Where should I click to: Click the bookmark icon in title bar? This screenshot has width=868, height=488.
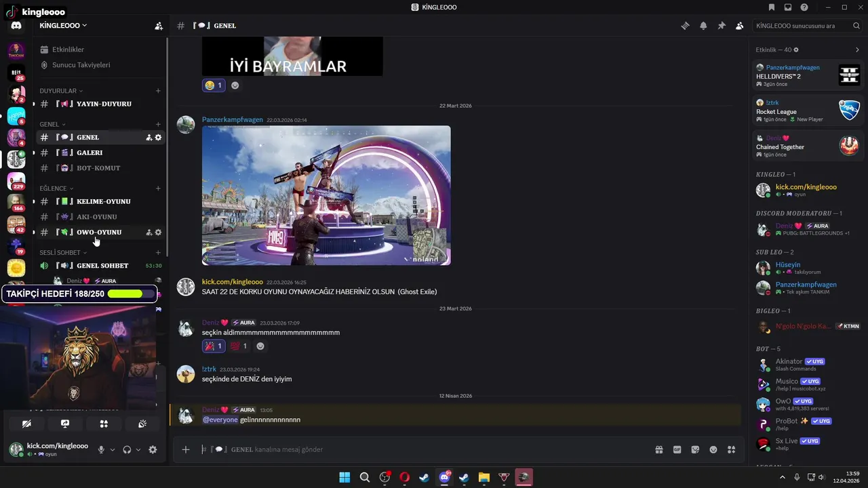(772, 7)
